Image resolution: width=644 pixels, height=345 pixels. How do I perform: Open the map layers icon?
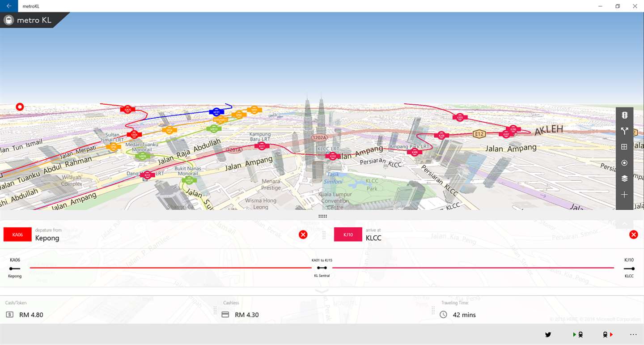tap(624, 179)
